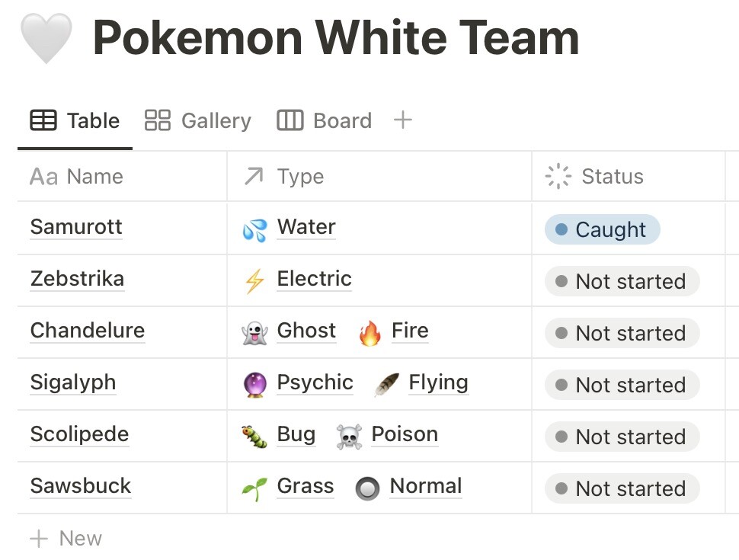Click the plus icon to add a new view
The height and width of the screenshot is (560, 739).
point(403,120)
